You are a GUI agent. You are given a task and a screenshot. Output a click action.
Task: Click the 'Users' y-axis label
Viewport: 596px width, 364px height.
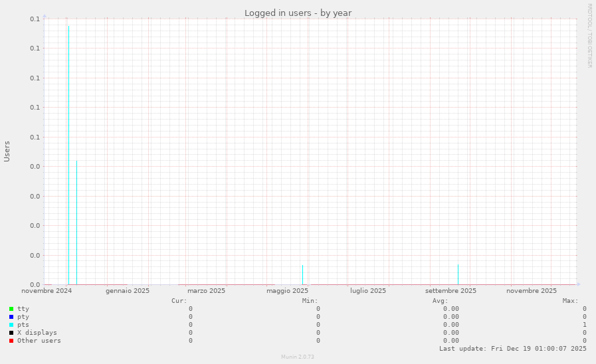point(7,151)
